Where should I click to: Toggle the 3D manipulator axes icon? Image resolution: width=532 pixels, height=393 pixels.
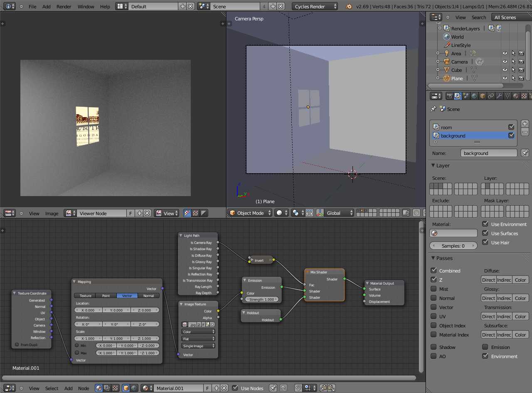point(320,213)
